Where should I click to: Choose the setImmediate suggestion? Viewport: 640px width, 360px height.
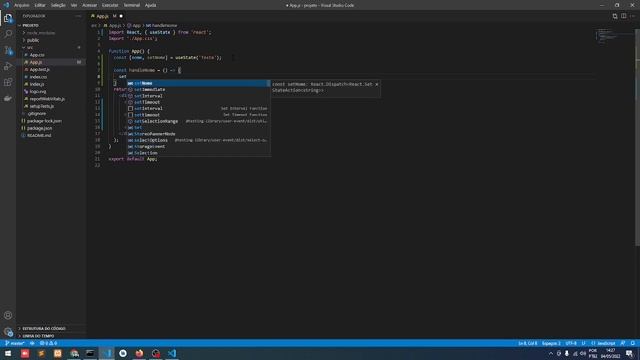pos(198,89)
